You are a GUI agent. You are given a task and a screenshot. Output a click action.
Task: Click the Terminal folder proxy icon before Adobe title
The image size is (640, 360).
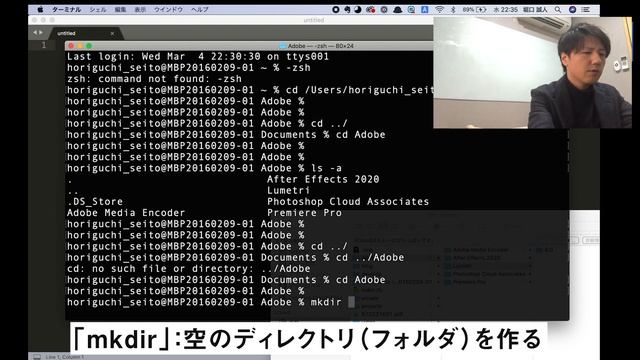282,46
